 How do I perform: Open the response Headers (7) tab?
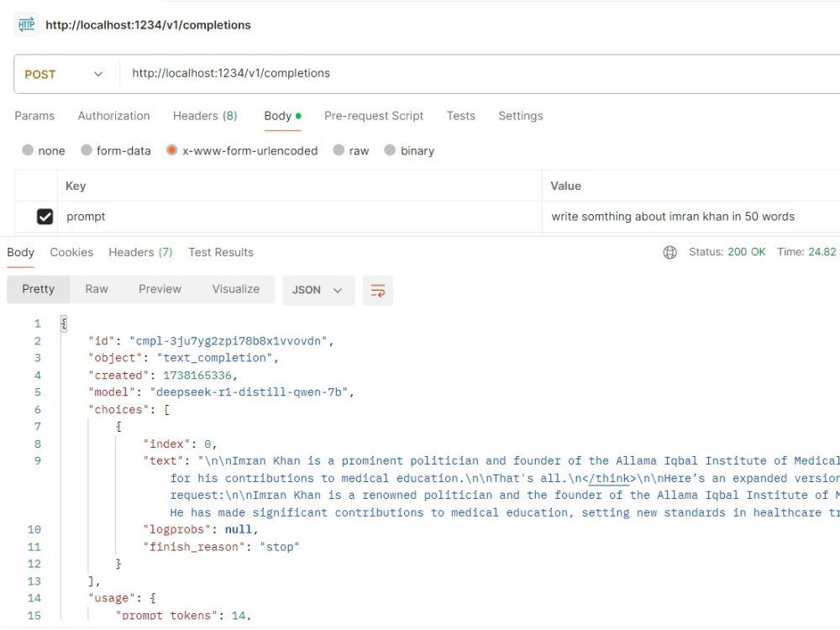point(140,252)
